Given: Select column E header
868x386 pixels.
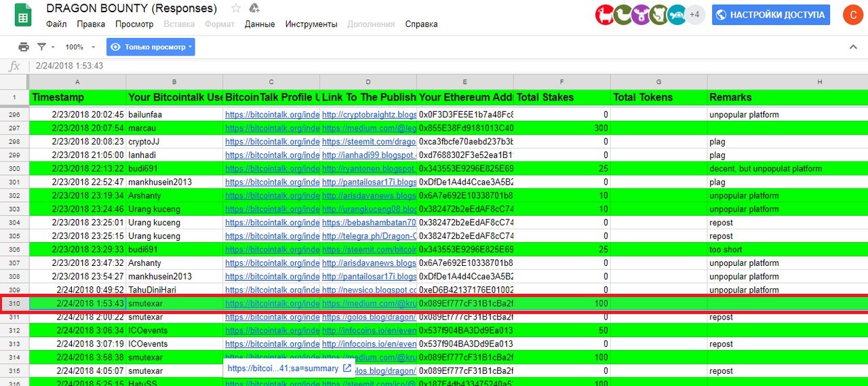Looking at the screenshot, I should [x=465, y=81].
